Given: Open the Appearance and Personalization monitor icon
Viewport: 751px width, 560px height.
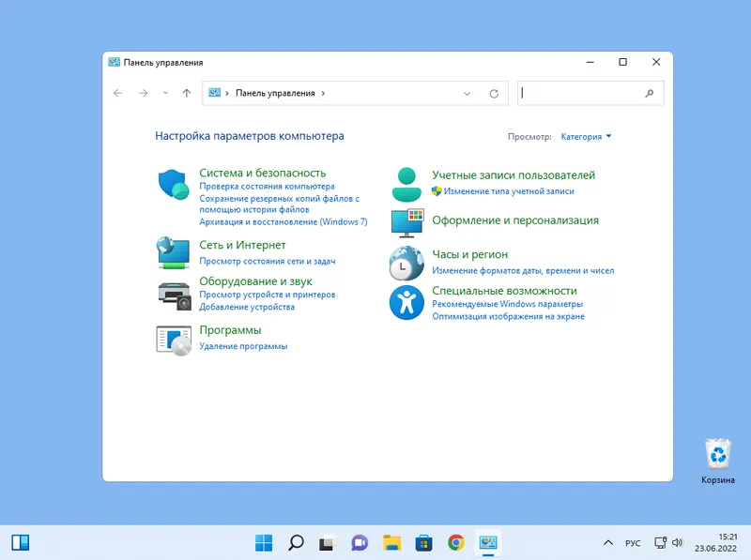Looking at the screenshot, I should tap(406, 222).
